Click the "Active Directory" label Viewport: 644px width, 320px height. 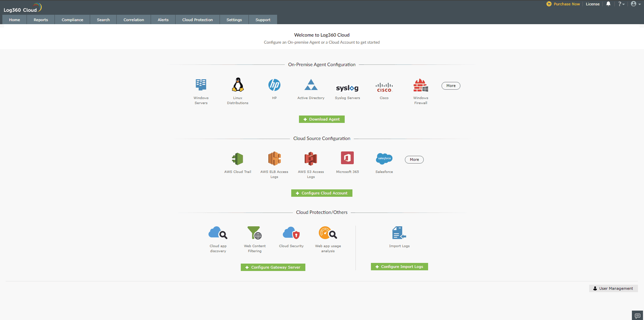tap(311, 98)
